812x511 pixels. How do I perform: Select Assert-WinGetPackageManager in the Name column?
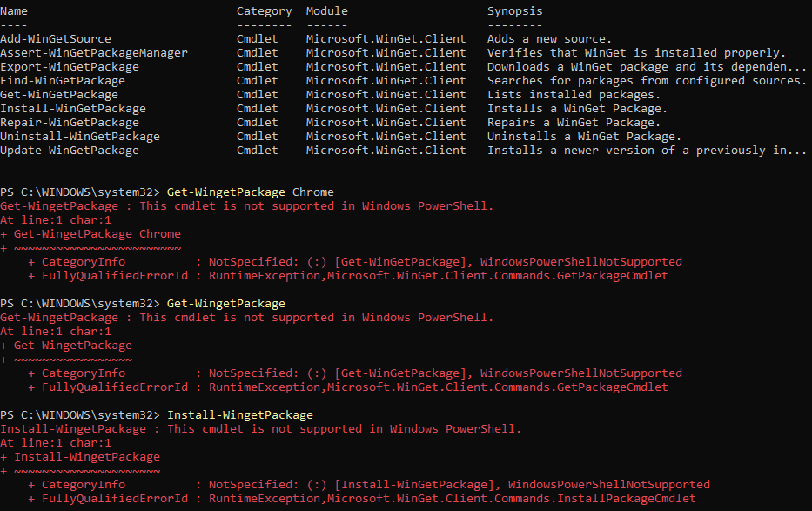94,53
